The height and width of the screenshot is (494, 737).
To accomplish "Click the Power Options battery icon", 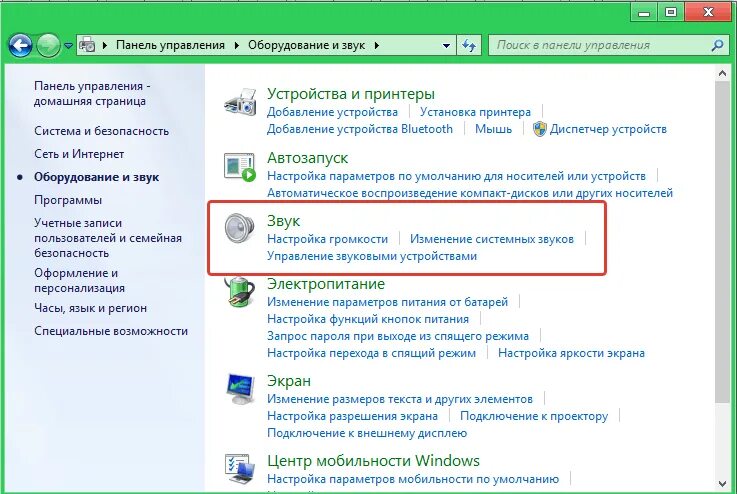I will tap(240, 292).
